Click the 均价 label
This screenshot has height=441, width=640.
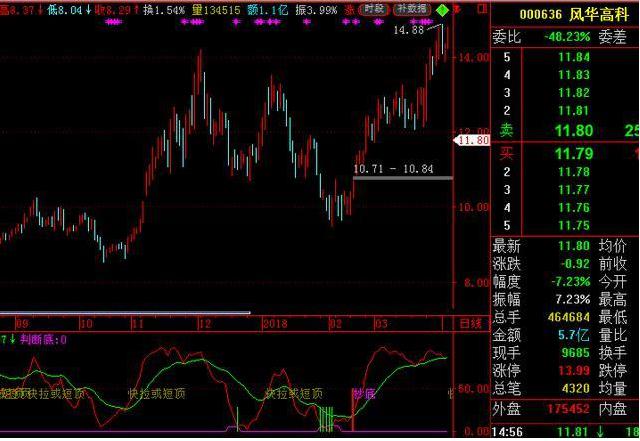coord(613,246)
